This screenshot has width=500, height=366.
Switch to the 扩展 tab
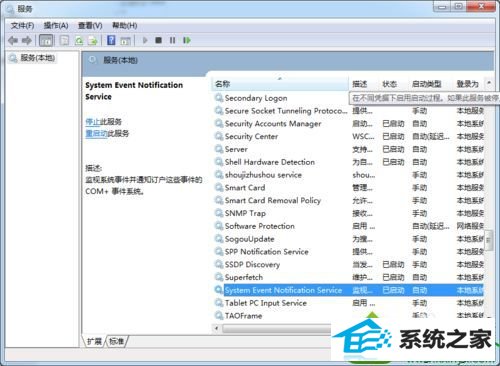point(94,341)
